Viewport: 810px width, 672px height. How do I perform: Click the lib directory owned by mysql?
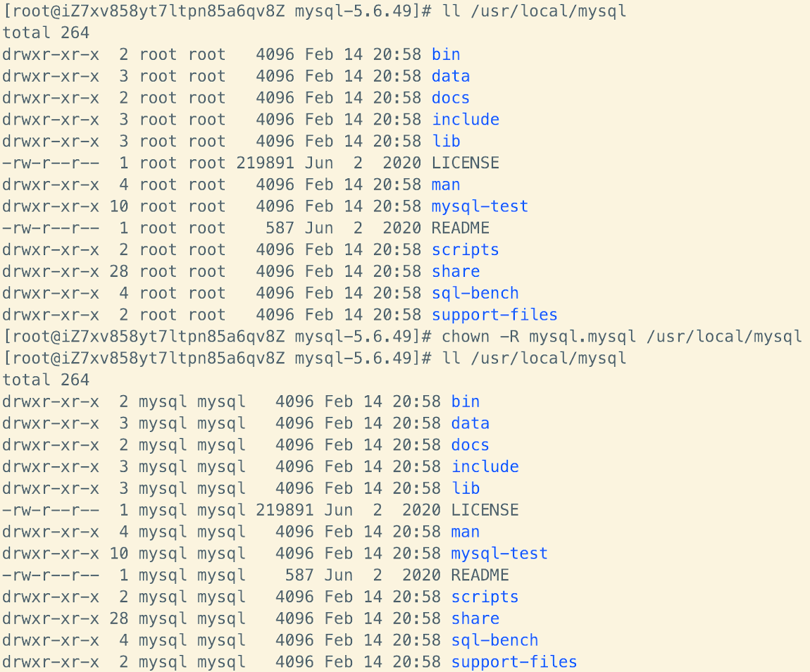coord(466,488)
